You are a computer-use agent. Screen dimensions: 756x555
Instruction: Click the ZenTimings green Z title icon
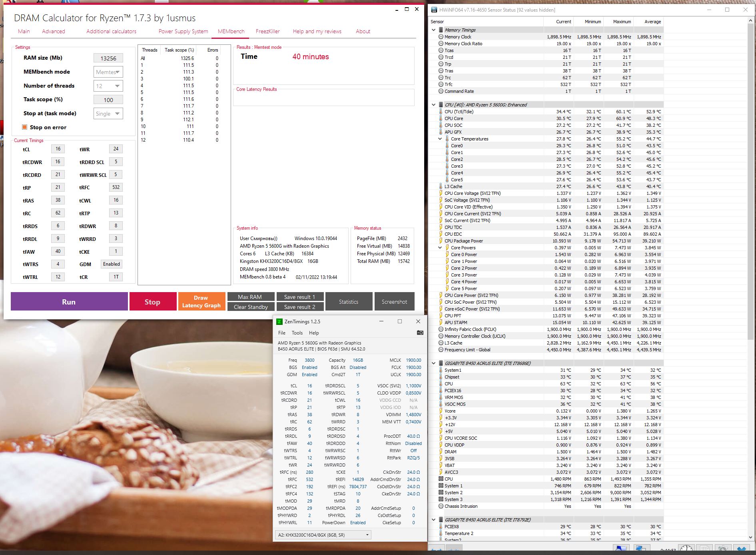(279, 321)
